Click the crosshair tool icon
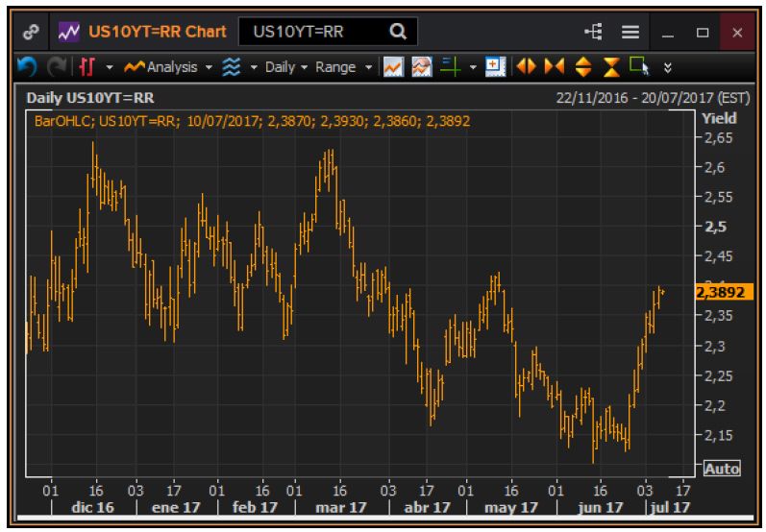Screen dimensions: 766x532 (x=451, y=67)
